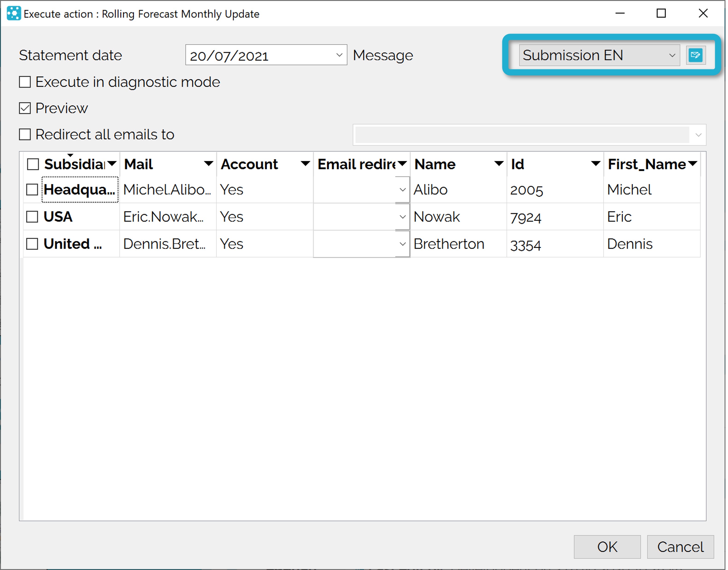Open the Email redirect column filter arrow
The image size is (728, 570).
402,164
